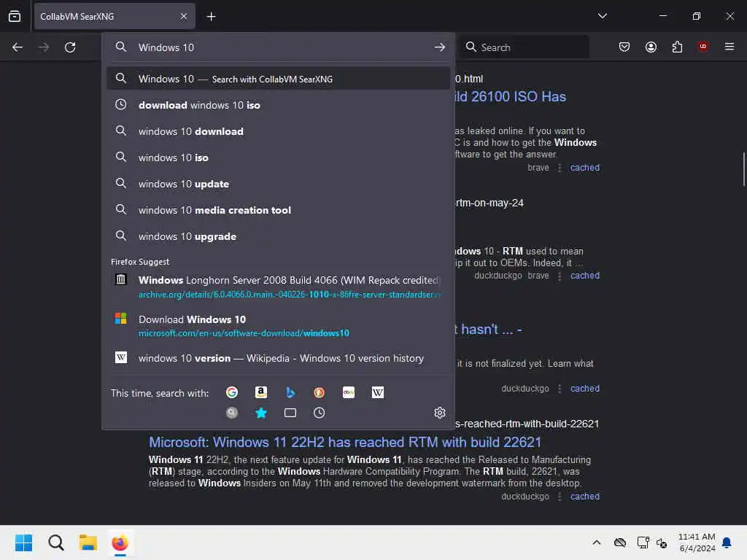The image size is (747, 560).
Task: Open the taskbar clock showing 11:41 AM
Action: coord(697,542)
